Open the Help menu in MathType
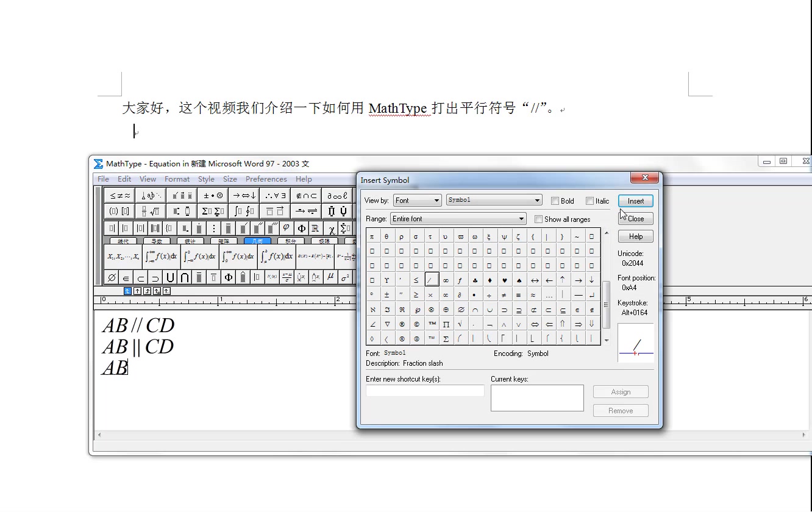 tap(304, 179)
